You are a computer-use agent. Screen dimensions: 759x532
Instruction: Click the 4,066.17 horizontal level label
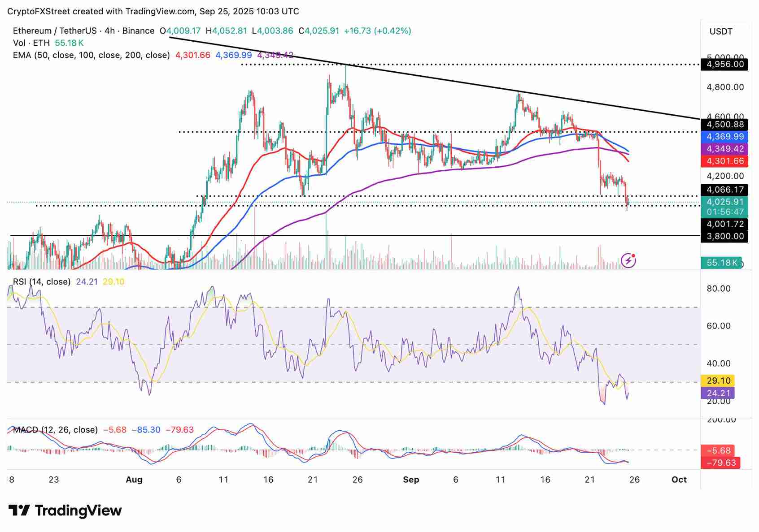click(725, 190)
